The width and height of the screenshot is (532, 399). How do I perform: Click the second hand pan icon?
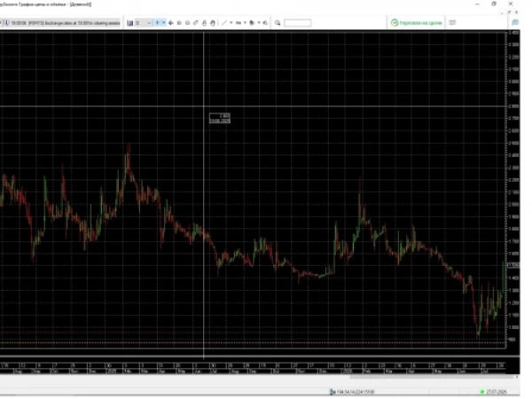pyautogui.click(x=213, y=23)
